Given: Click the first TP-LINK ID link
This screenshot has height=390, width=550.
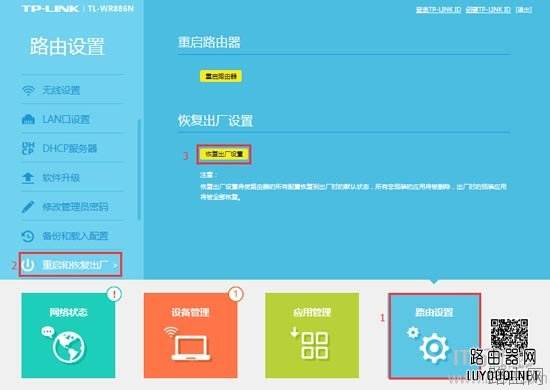Looking at the screenshot, I should click(x=438, y=10).
